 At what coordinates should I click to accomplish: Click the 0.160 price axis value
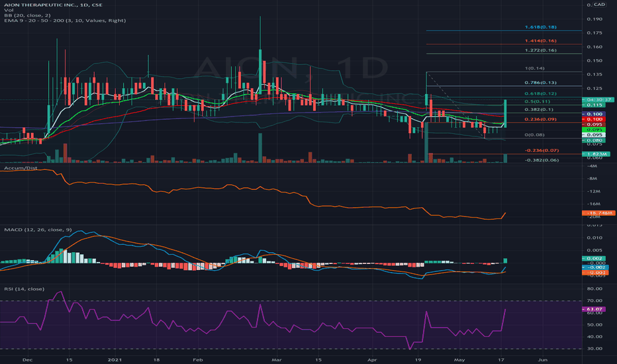tap(594, 47)
